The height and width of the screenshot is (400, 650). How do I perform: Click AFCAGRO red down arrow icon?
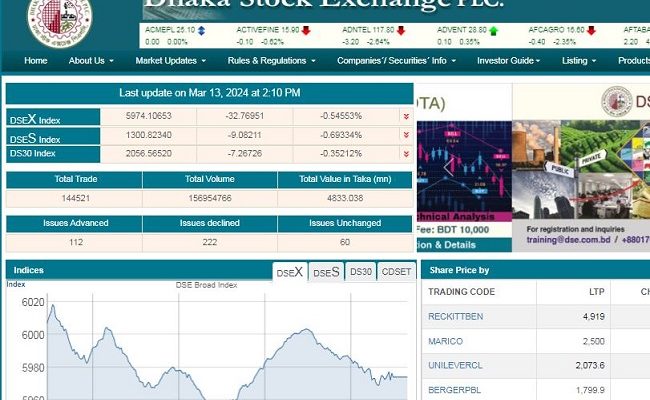click(x=593, y=31)
